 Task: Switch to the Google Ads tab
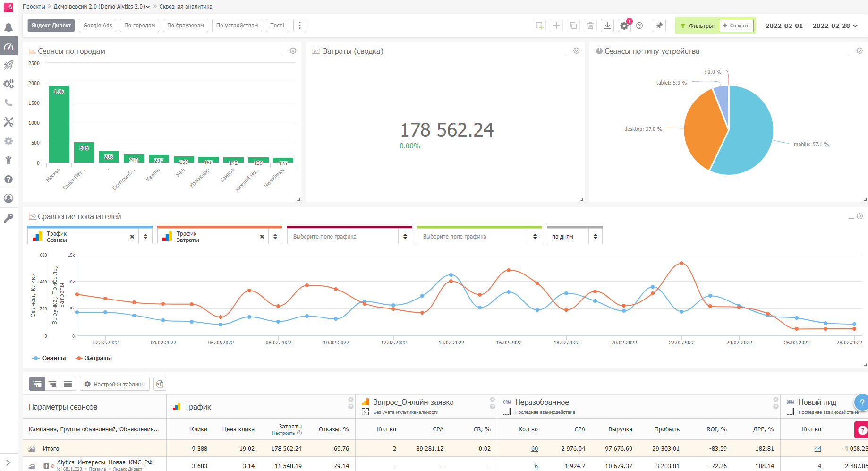(98, 26)
